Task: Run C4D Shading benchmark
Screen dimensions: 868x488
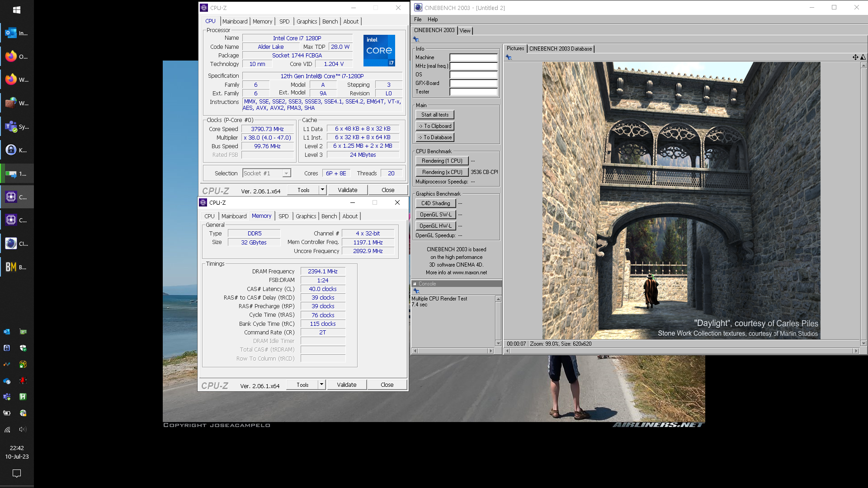Action: [435, 203]
